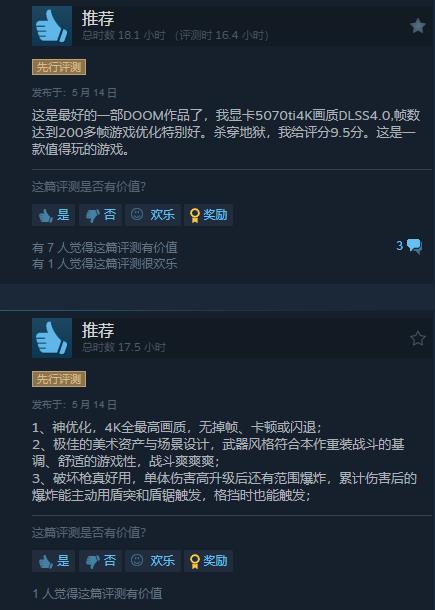Vote 是 (yes) on the second review

pos(54,561)
